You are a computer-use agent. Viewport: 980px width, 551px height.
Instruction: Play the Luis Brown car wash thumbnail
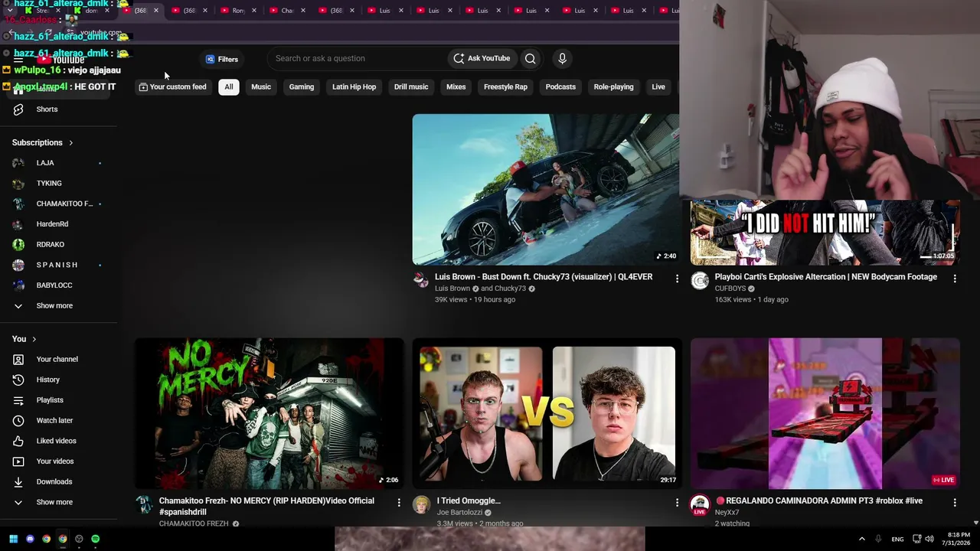click(x=545, y=190)
